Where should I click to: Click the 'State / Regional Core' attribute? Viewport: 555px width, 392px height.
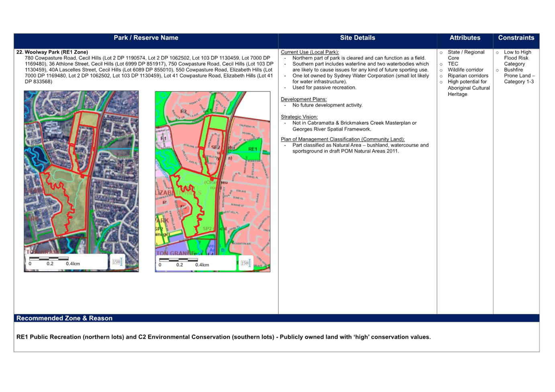[x=466, y=55]
